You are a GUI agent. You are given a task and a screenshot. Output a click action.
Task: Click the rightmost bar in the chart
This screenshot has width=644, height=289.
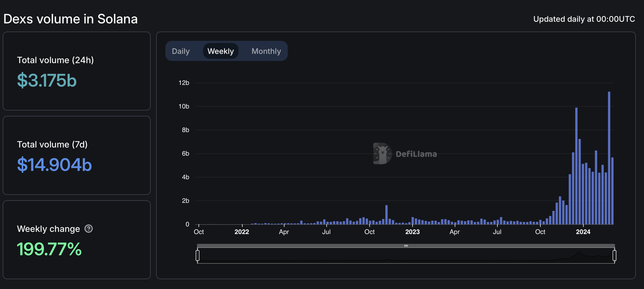612,190
